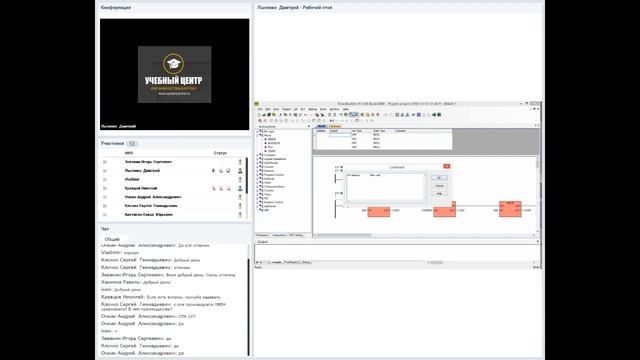This screenshot has width=640, height=360.
Task: Open the View menu
Action: (x=276, y=109)
